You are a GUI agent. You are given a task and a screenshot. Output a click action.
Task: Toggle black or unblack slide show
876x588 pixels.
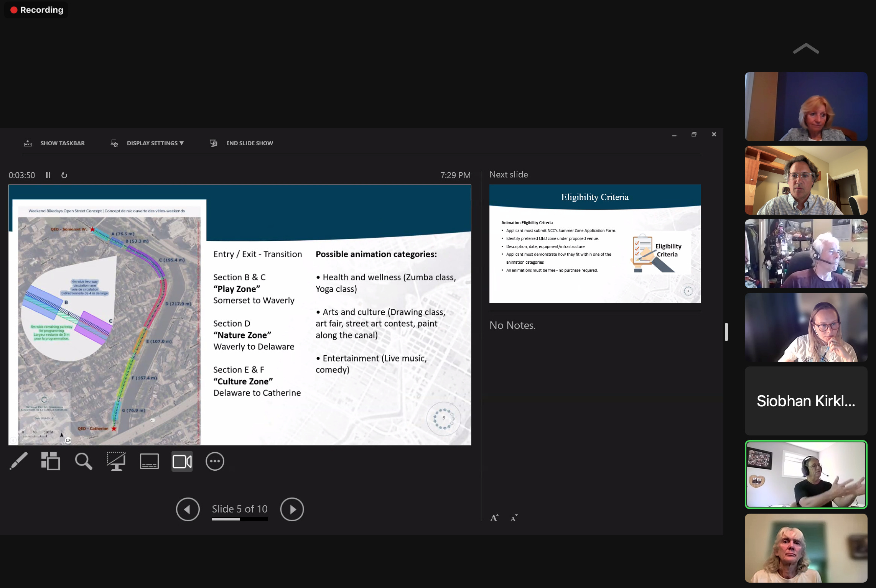click(x=116, y=461)
